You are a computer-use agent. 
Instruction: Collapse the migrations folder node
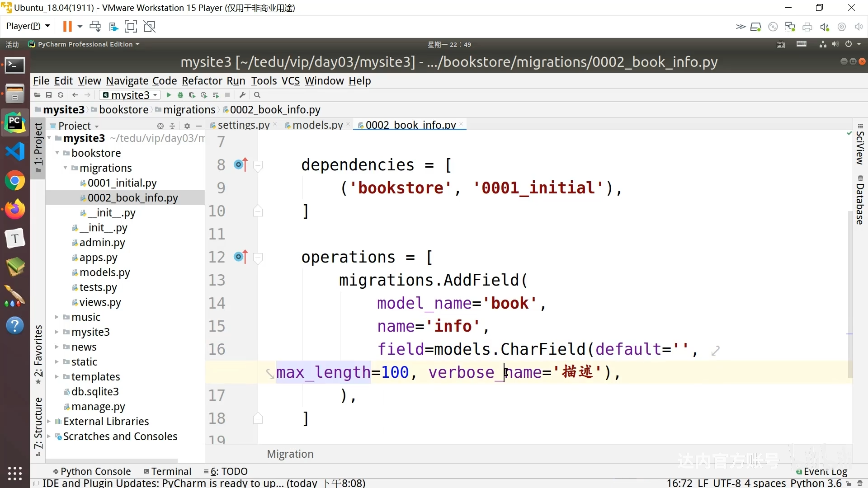pyautogui.click(x=66, y=168)
